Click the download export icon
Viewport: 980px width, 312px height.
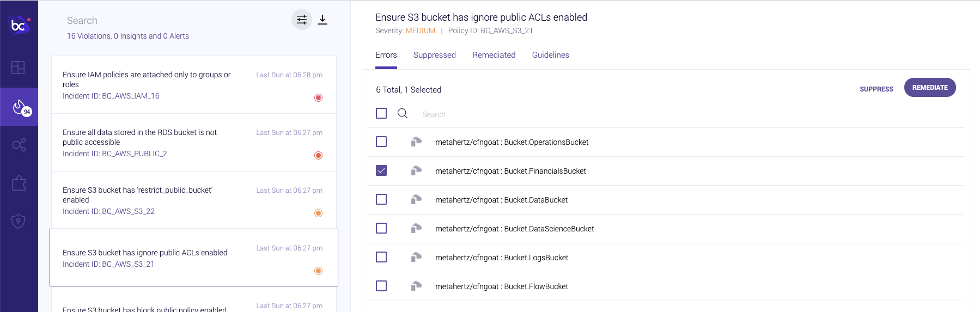[x=322, y=20]
